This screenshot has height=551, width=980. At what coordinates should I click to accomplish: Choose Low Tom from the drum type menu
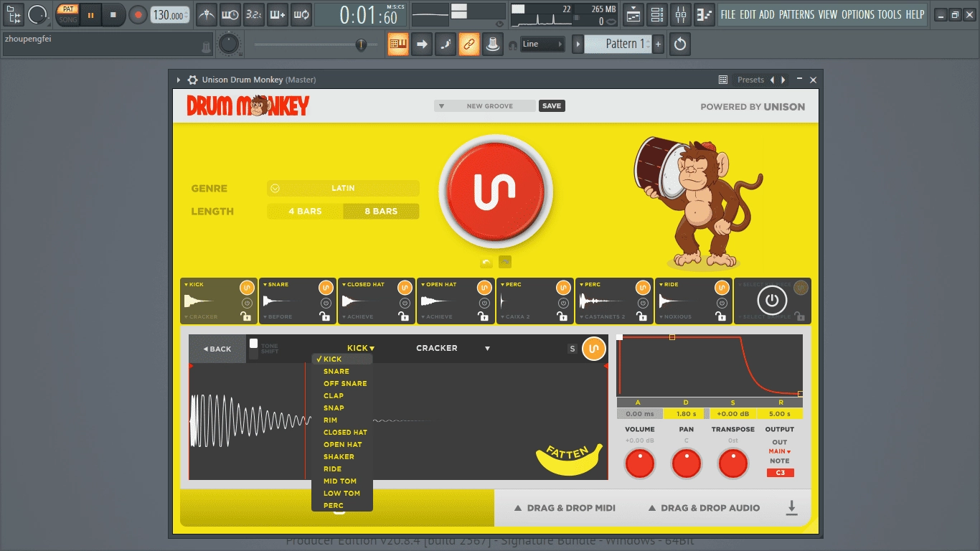click(342, 494)
